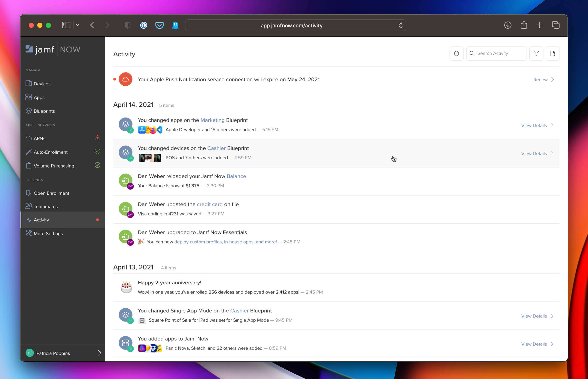Image resolution: width=588 pixels, height=379 pixels.
Task: Click the Auto-Enrollment green check icon
Action: tap(97, 152)
